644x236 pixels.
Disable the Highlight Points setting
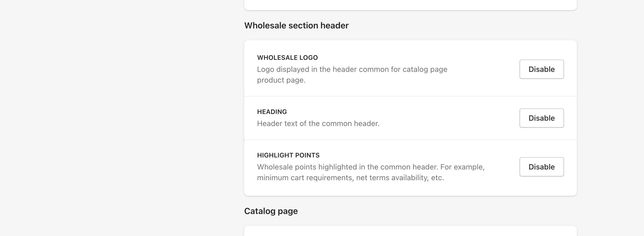541,167
